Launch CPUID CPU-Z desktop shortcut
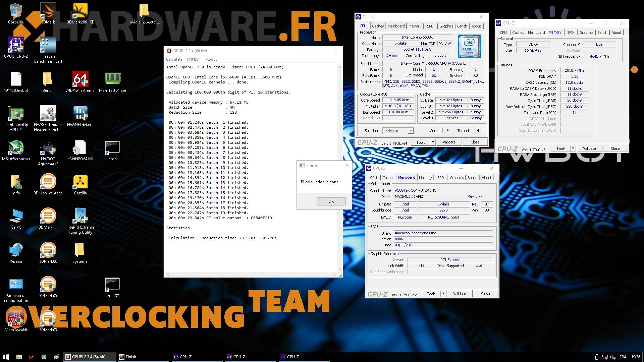 coord(16,48)
